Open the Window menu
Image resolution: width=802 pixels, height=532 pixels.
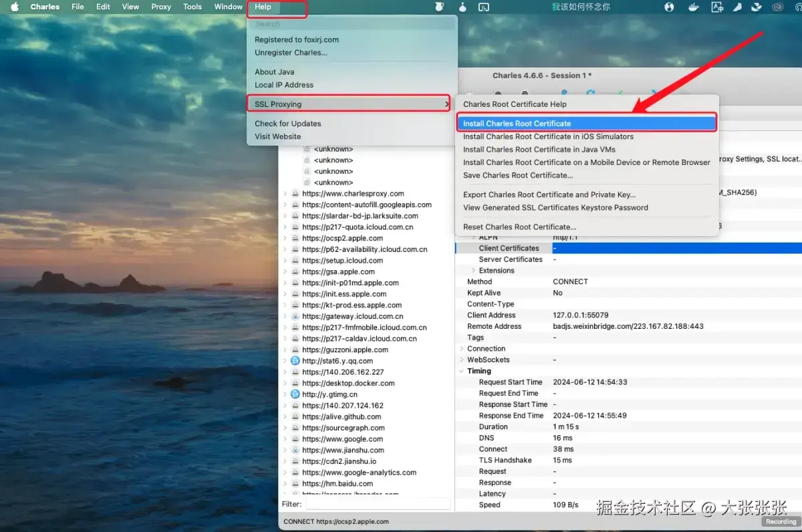(x=228, y=7)
